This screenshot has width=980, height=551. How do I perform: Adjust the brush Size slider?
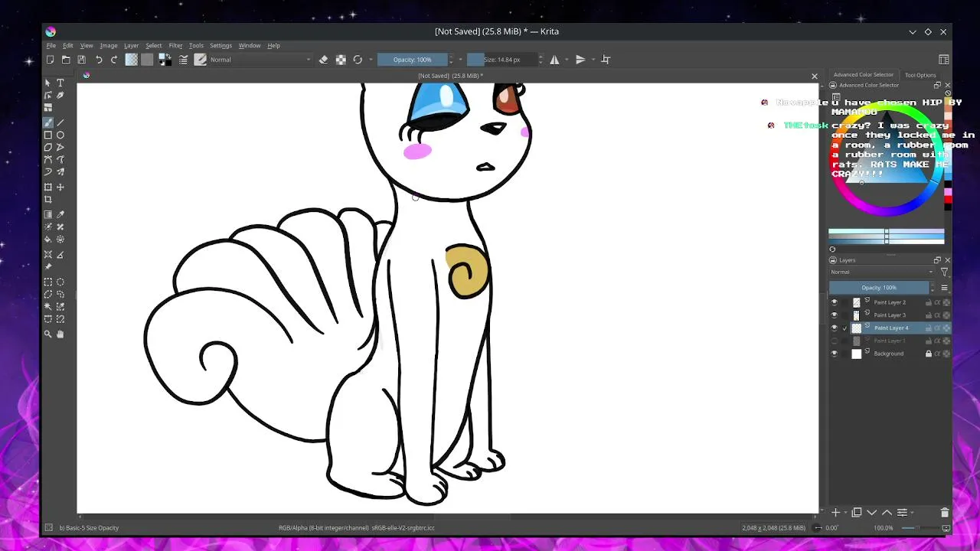tap(501, 60)
